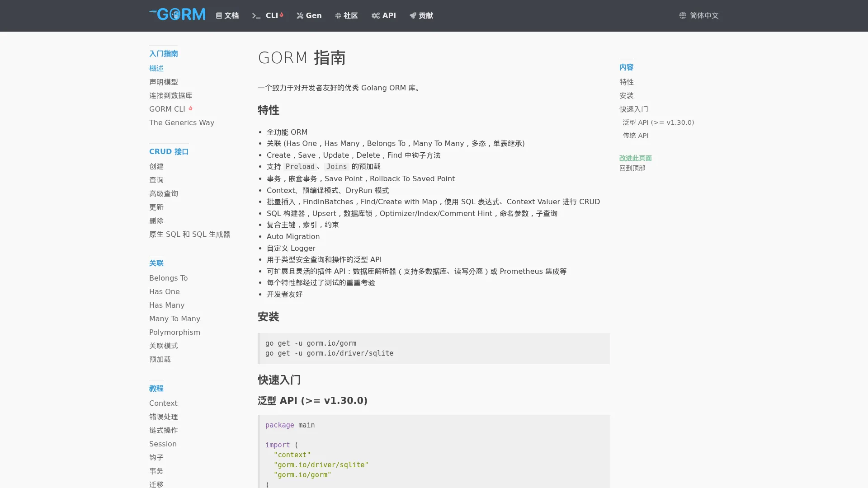Click the CRUD 接口 sidebar section title
The image size is (868, 488).
tap(169, 151)
